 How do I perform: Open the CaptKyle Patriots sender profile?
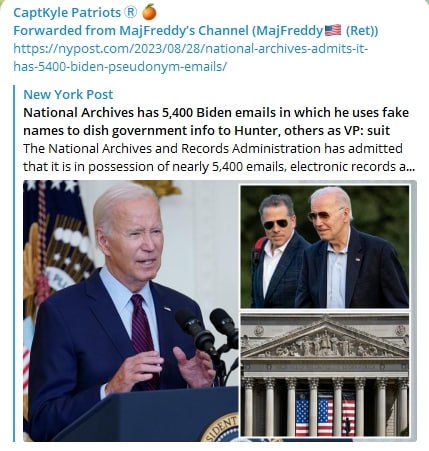click(75, 13)
